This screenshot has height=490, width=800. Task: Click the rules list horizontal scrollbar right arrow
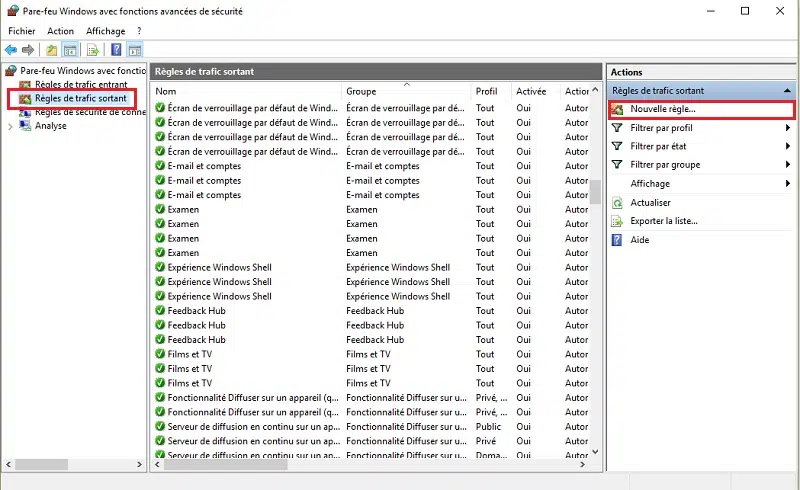584,465
